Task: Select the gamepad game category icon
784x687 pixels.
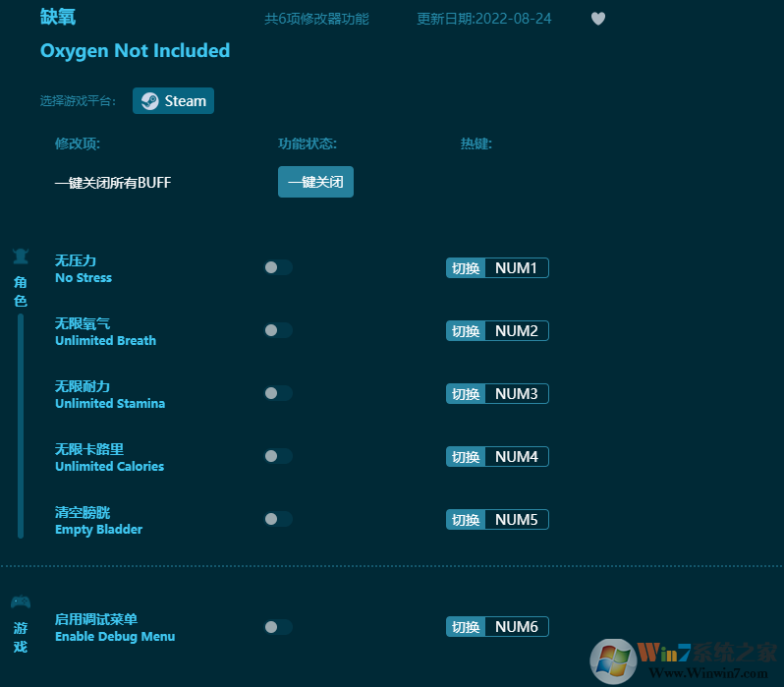Action: click(x=21, y=601)
